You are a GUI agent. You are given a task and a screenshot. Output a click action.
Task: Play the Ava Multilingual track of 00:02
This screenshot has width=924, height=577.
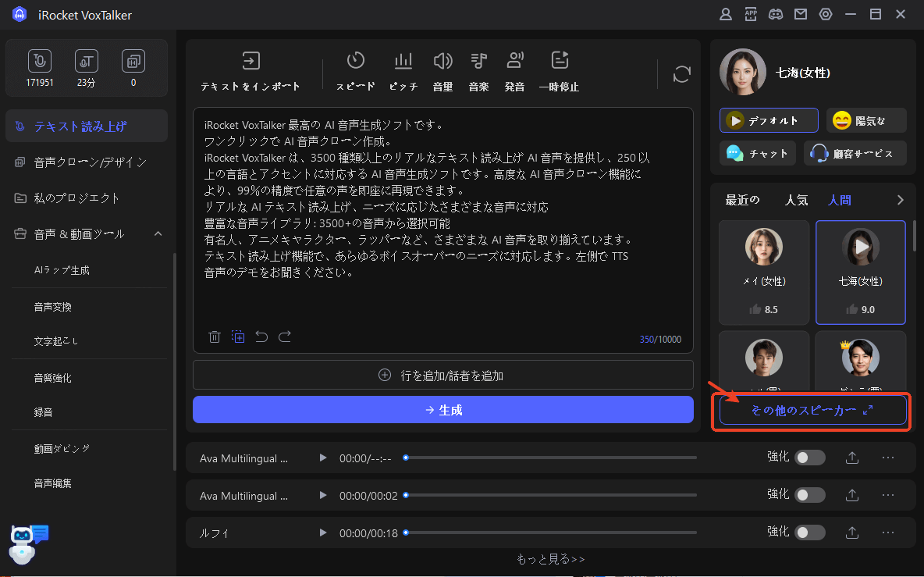coord(323,495)
